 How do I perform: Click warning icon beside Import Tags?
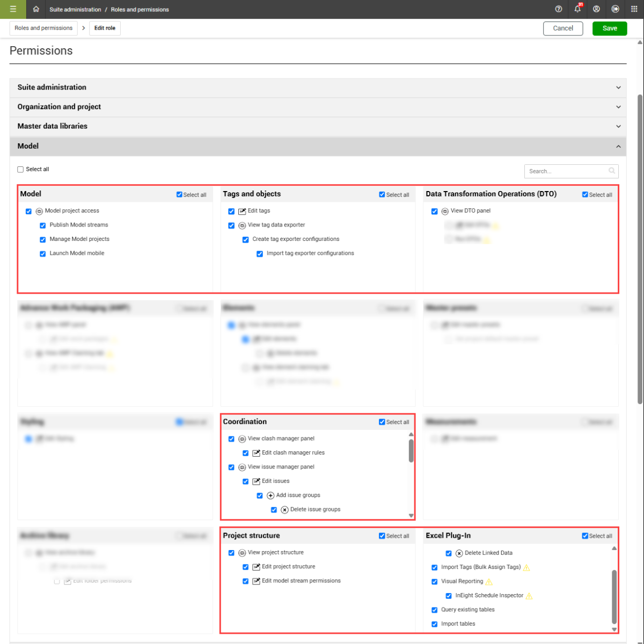pyautogui.click(x=526, y=567)
